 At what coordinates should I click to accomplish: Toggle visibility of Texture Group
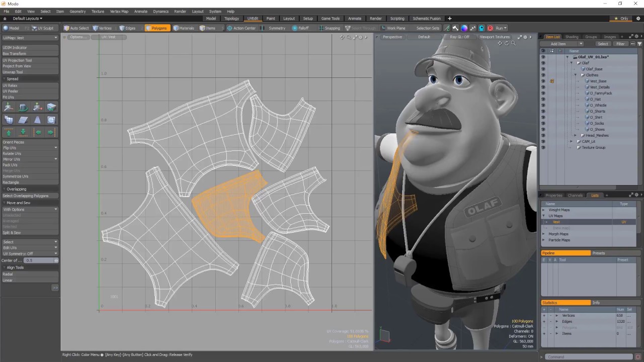[543, 147]
